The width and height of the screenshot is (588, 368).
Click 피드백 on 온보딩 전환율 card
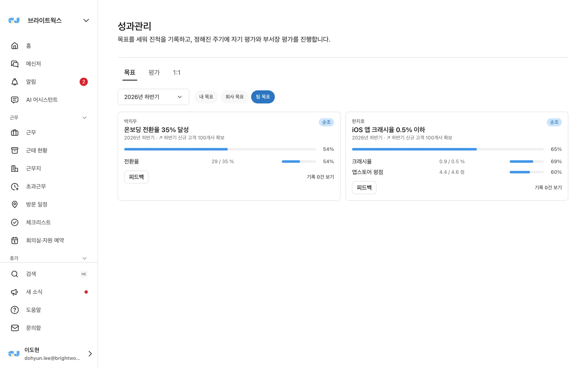[136, 177]
